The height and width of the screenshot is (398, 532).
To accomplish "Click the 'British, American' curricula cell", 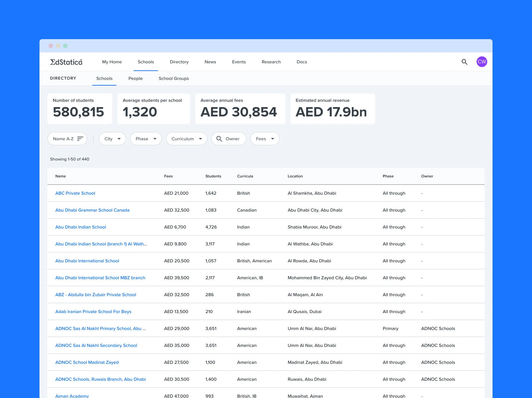I will 254,261.
